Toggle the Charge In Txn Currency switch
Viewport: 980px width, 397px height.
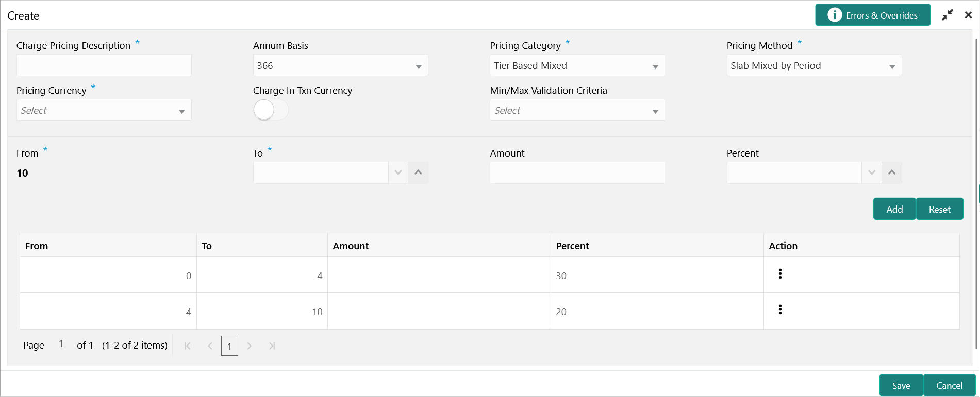click(270, 110)
